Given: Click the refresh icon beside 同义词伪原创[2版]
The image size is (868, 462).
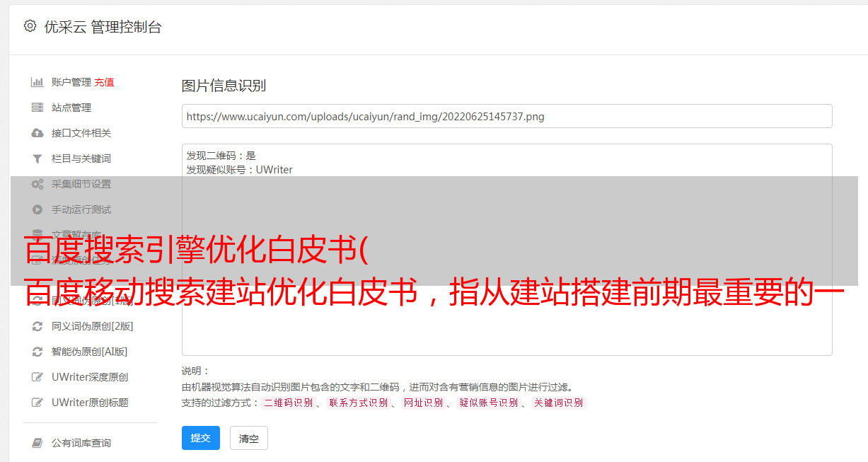Looking at the screenshot, I should tap(37, 326).
